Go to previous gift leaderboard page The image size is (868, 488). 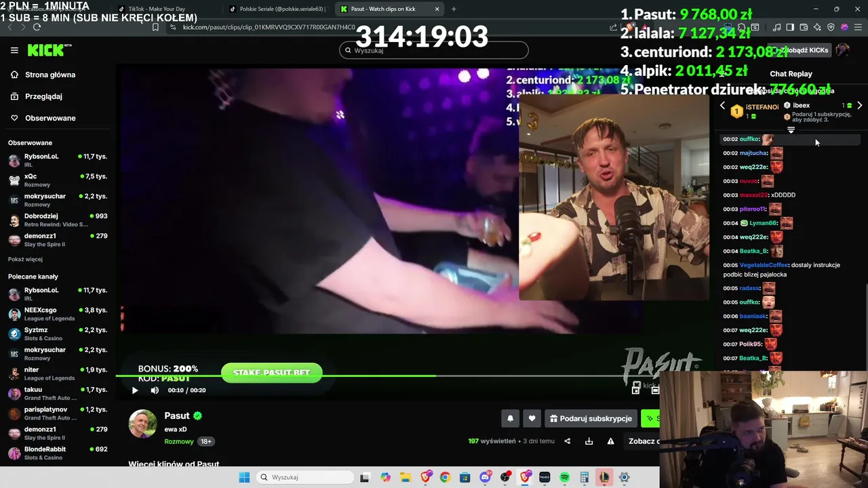pyautogui.click(x=722, y=106)
